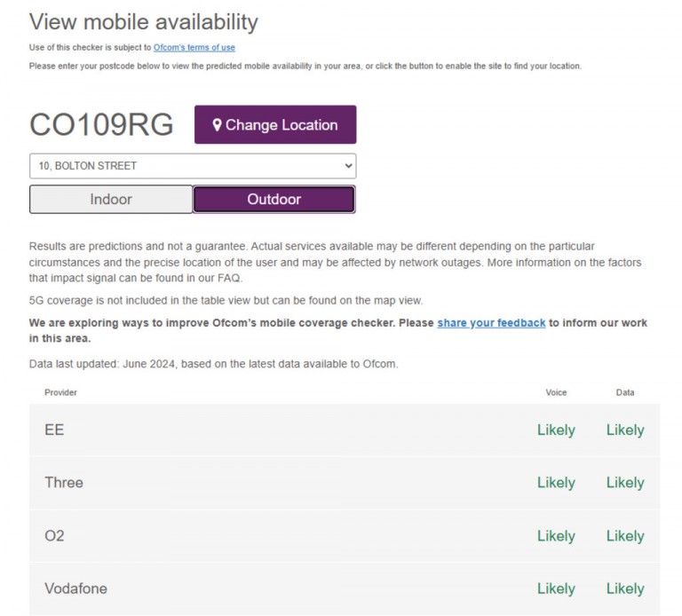This screenshot has width=682, height=616.
Task: Select the Three provider name
Action: click(64, 483)
